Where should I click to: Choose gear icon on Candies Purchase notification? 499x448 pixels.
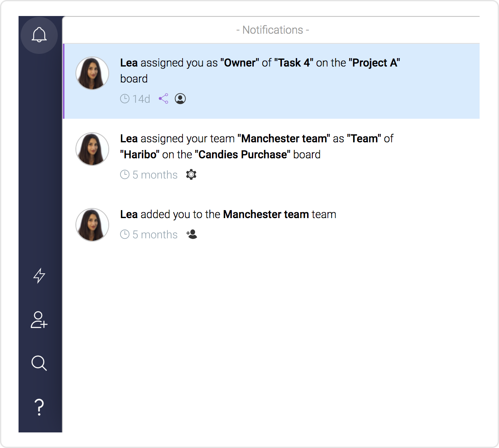click(x=191, y=175)
